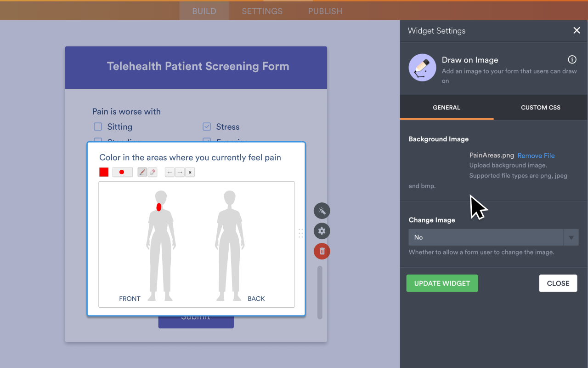
Task: Clear the drawing with the X button
Action: point(190,172)
